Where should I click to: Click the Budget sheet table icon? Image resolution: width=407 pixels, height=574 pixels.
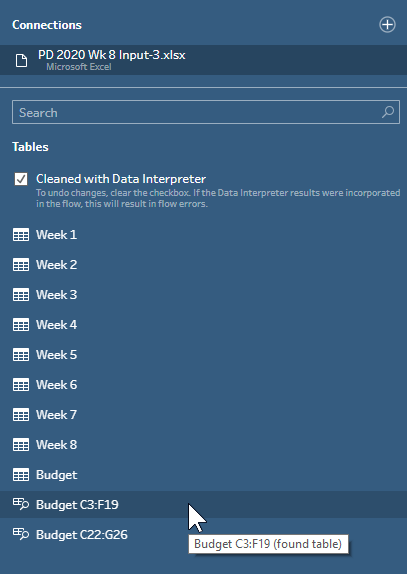21,475
